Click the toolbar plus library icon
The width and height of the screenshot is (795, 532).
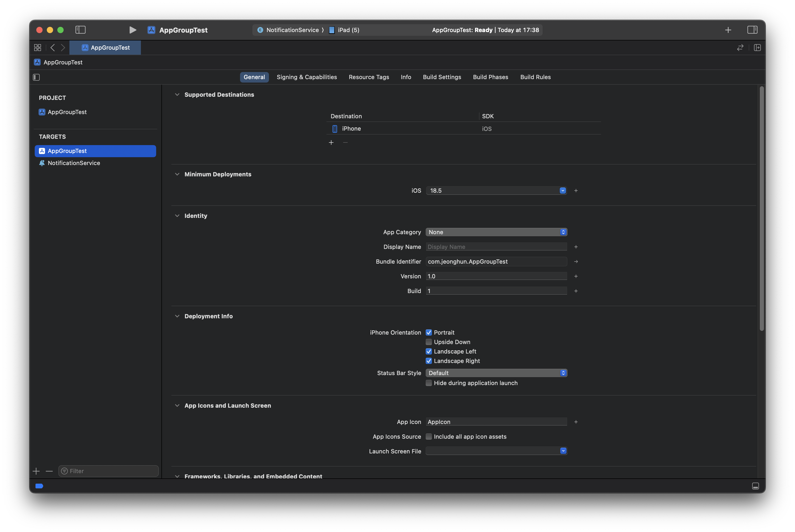coord(728,30)
